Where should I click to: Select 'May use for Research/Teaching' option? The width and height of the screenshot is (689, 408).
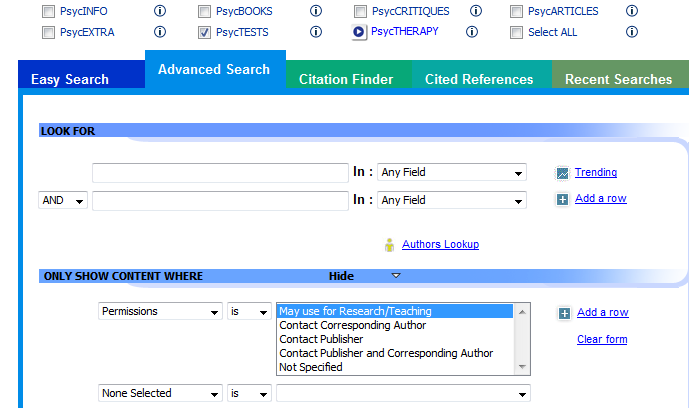click(395, 311)
